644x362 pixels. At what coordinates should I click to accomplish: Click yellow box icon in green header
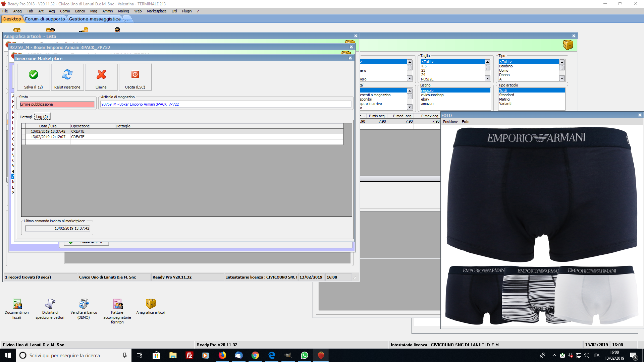[x=568, y=45]
